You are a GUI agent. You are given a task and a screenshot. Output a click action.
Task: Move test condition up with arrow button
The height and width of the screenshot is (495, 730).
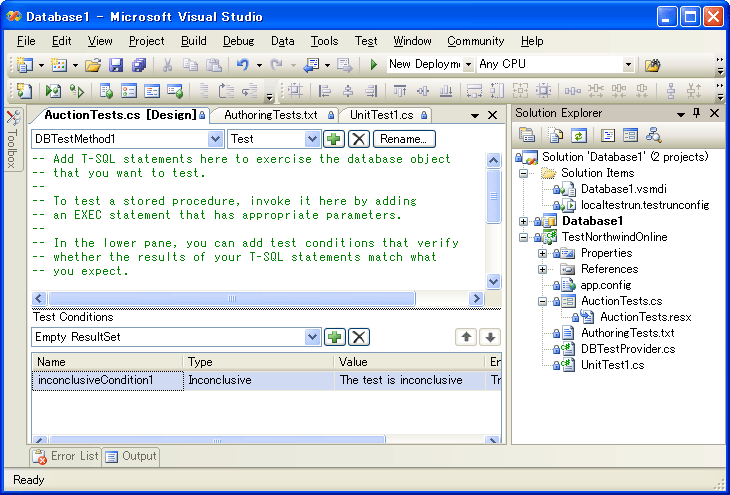(x=466, y=337)
